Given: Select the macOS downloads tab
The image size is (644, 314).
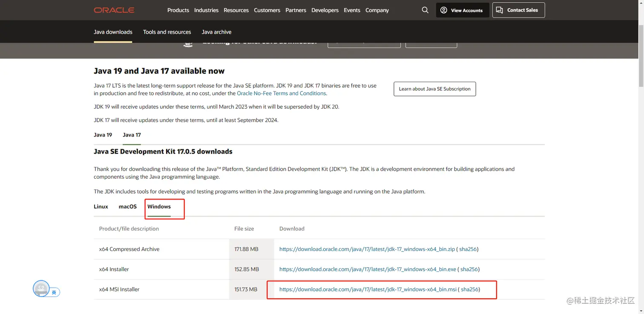Looking at the screenshot, I should pyautogui.click(x=128, y=207).
